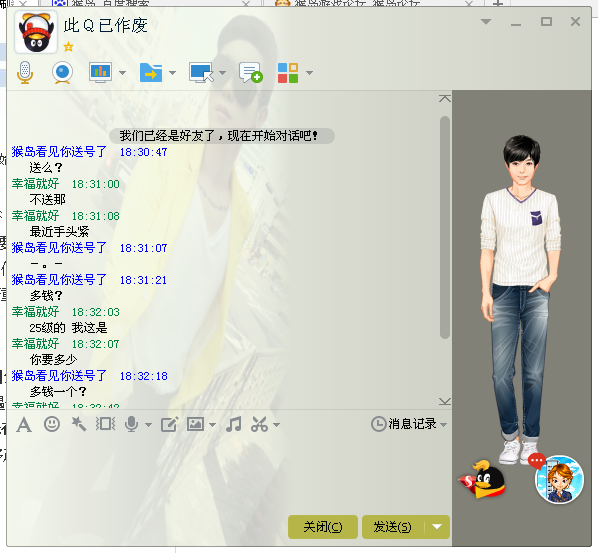
Task: Click the friend notice 我们已经是好友了
Action: point(222,136)
